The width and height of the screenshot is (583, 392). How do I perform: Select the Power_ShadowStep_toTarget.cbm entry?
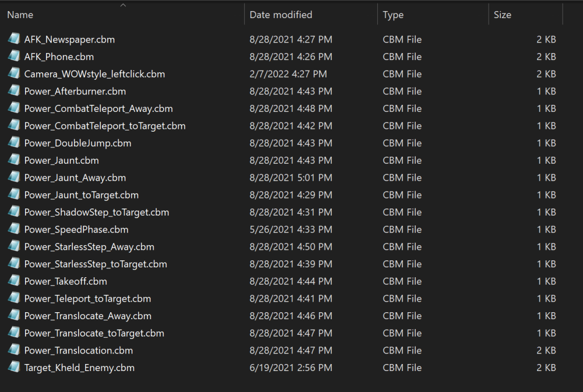pos(96,212)
